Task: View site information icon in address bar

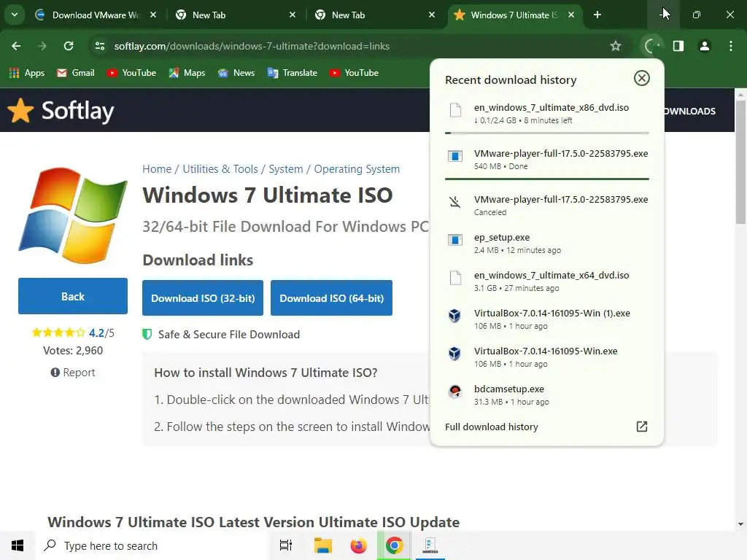Action: point(100,46)
